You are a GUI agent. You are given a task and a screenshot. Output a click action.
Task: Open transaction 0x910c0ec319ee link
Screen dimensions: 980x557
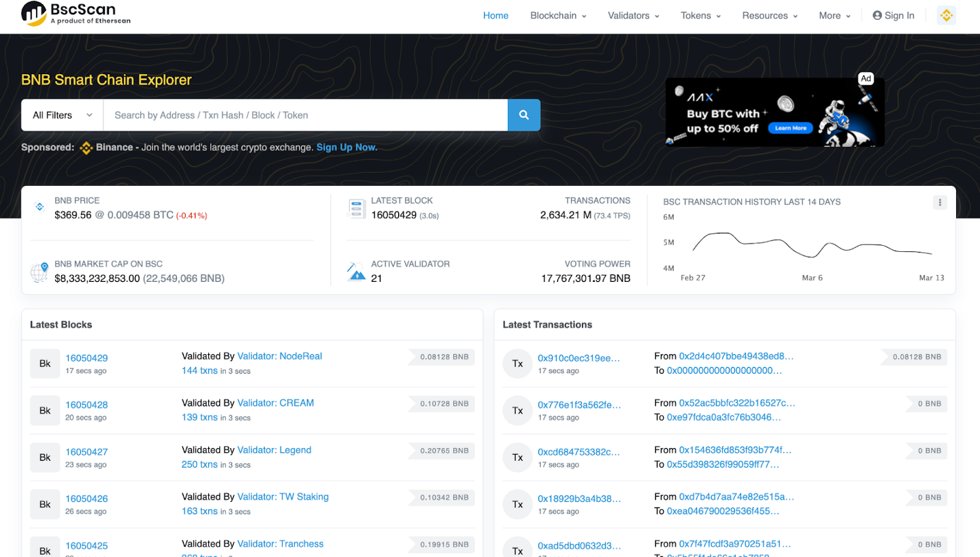click(579, 358)
